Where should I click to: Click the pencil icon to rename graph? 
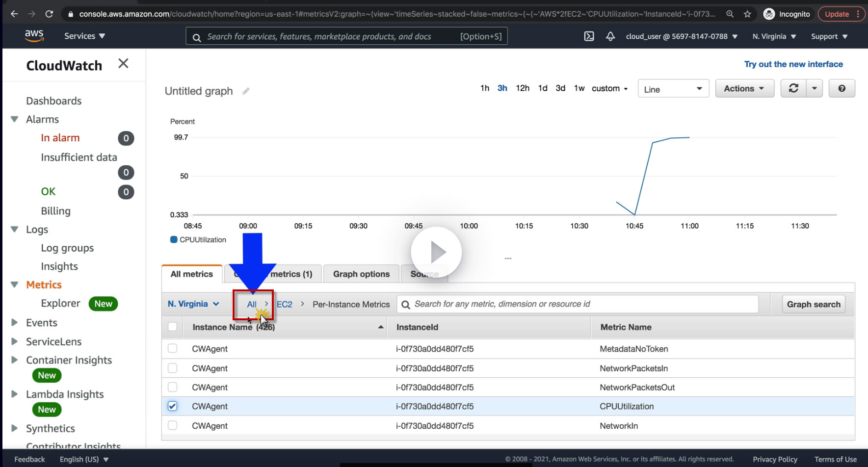[x=246, y=91]
